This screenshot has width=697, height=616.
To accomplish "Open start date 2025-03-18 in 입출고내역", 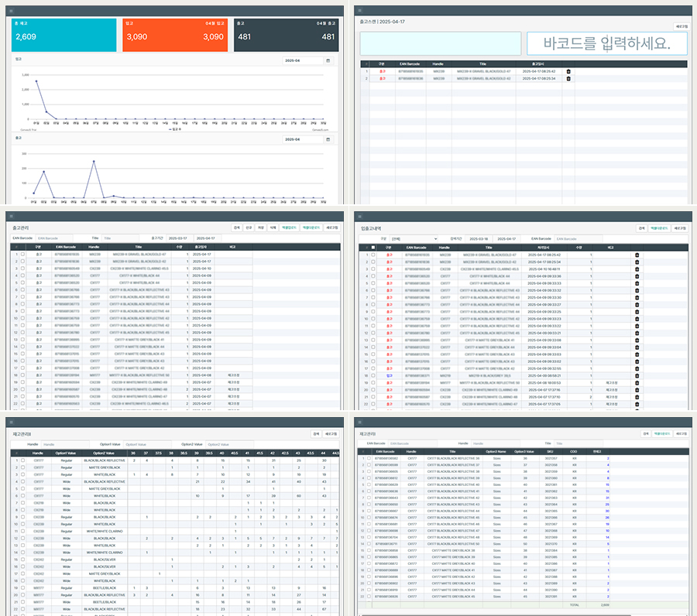I will 479,239.
